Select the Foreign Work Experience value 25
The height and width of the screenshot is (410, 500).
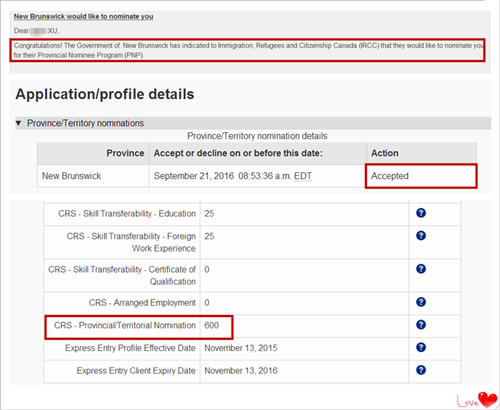[x=209, y=236]
